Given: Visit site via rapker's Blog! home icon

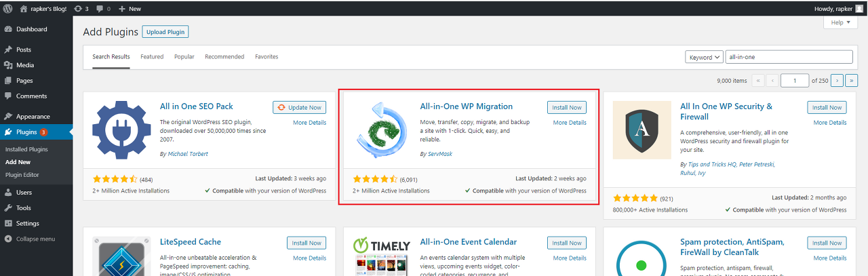Looking at the screenshot, I should (x=24, y=9).
